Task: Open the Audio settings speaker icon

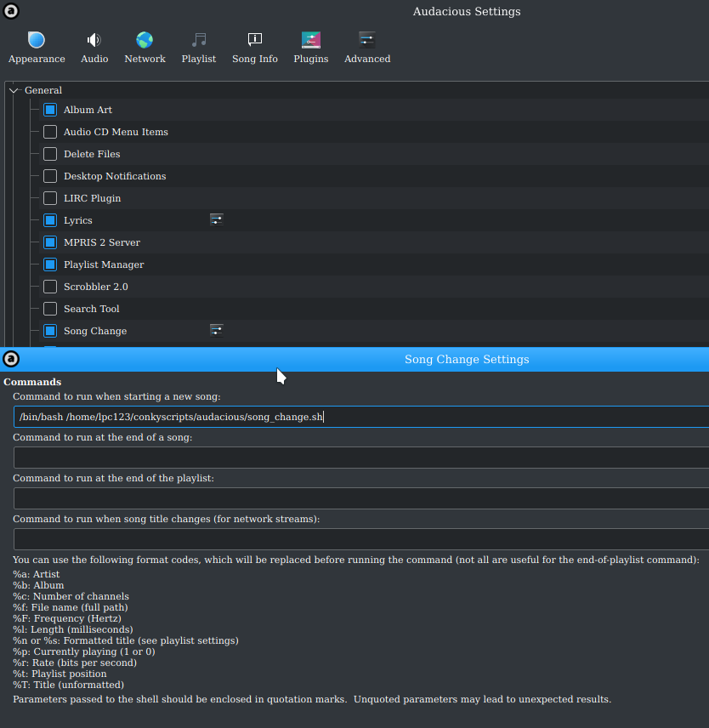Action: (x=94, y=40)
